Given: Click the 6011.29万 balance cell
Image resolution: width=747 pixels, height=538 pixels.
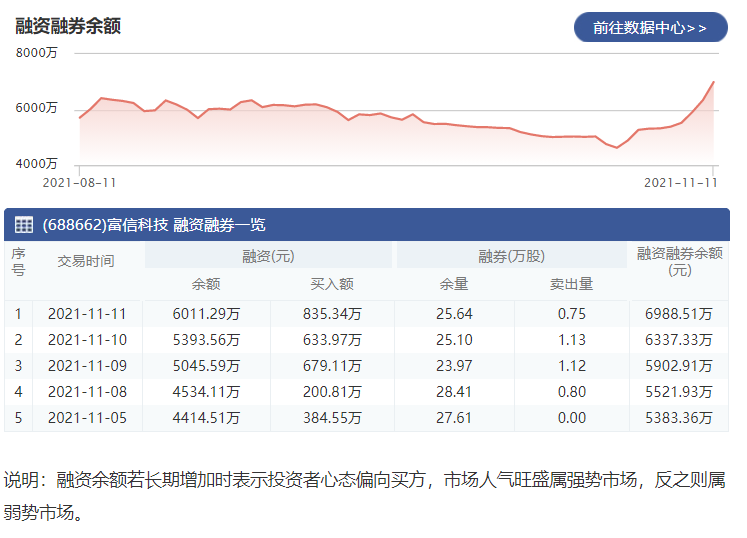Looking at the screenshot, I should click(206, 314).
